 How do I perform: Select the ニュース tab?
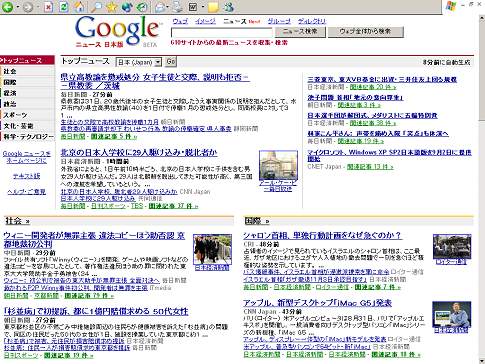(x=235, y=21)
